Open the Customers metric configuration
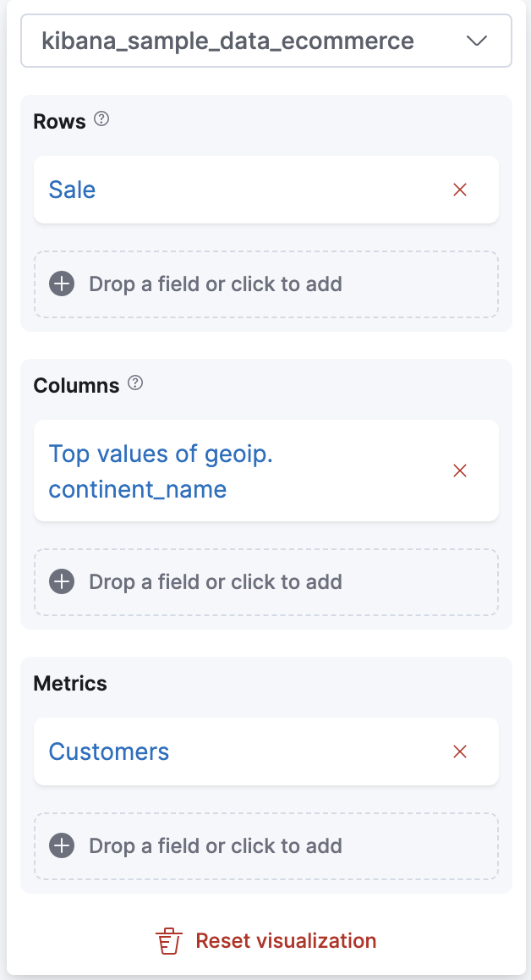This screenshot has height=980, width=531. [x=109, y=752]
